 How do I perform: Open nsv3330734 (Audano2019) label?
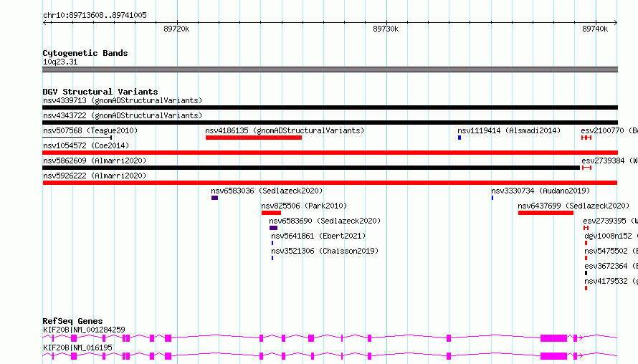point(541,191)
